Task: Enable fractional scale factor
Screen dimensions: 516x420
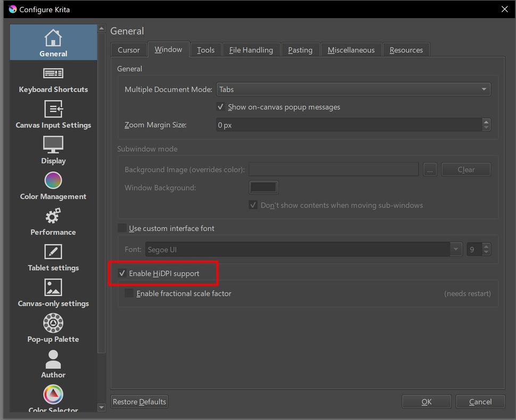Action: pos(129,292)
